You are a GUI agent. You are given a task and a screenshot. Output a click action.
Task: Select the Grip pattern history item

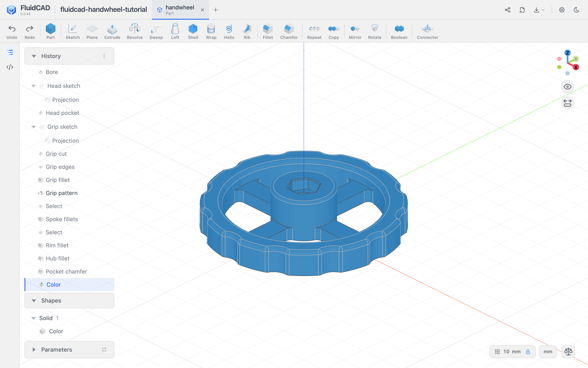(x=69, y=193)
